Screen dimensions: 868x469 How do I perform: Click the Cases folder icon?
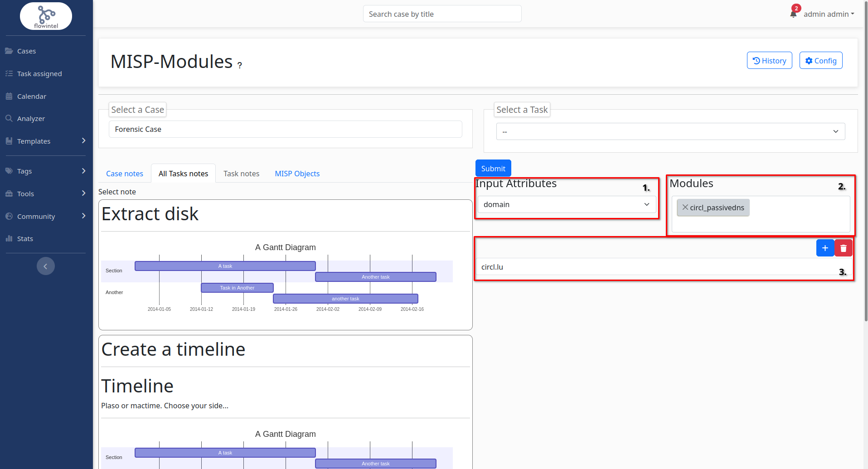click(x=9, y=51)
